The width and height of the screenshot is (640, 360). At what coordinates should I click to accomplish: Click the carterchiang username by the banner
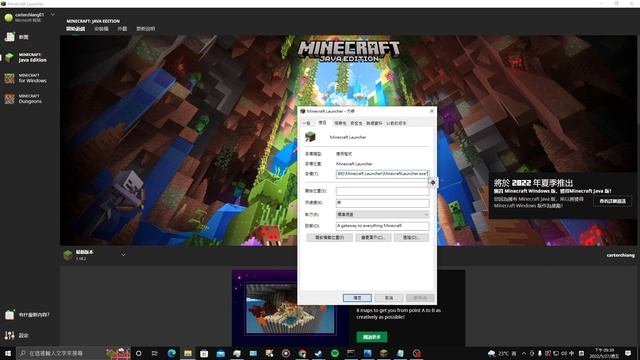click(620, 256)
